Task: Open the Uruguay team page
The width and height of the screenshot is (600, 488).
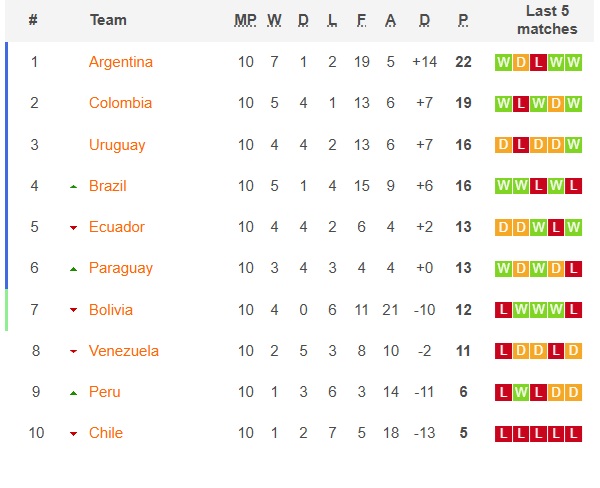Action: [117, 145]
